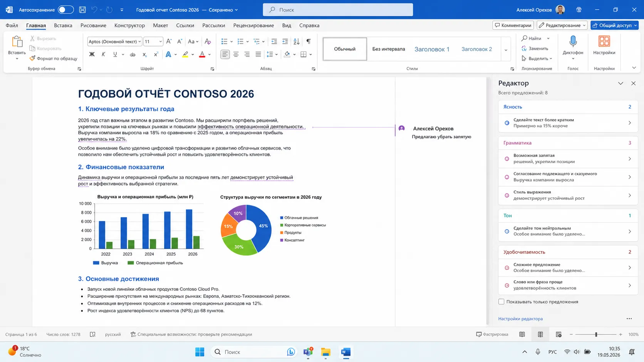Toggle the Автосохранение switch
Image resolution: width=644 pixels, height=362 pixels.
[x=65, y=10]
